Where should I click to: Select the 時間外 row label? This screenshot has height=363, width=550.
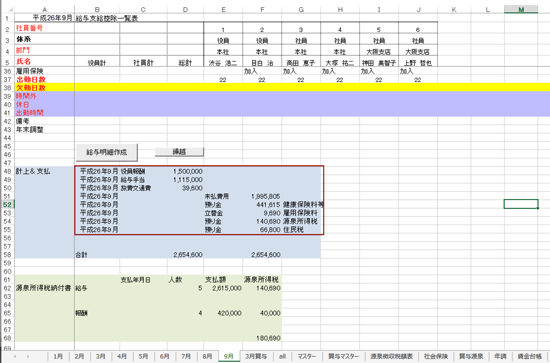click(x=45, y=96)
